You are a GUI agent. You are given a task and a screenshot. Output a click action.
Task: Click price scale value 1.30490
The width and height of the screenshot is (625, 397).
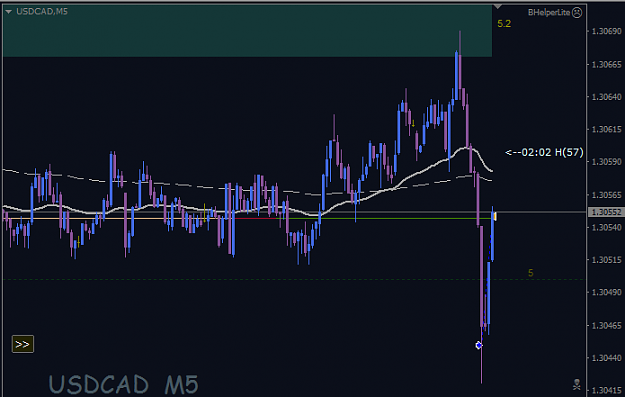(x=607, y=293)
